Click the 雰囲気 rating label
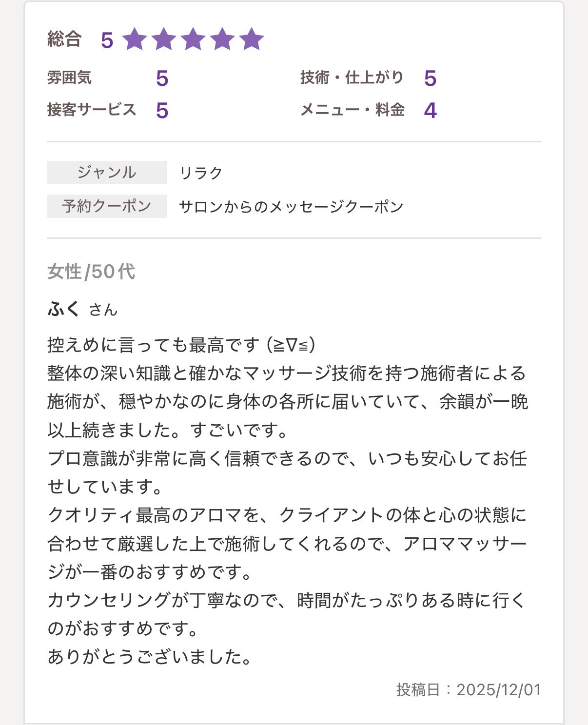The height and width of the screenshot is (725, 588). (x=69, y=78)
